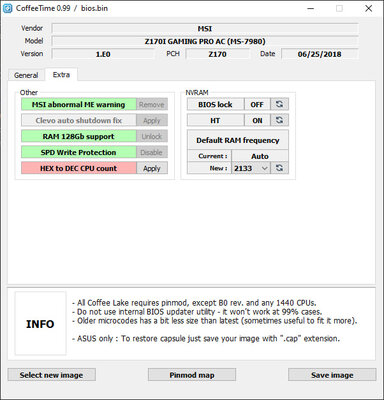Click the RAM frequency refresh icon
The height and width of the screenshot is (400, 384).
[279, 168]
